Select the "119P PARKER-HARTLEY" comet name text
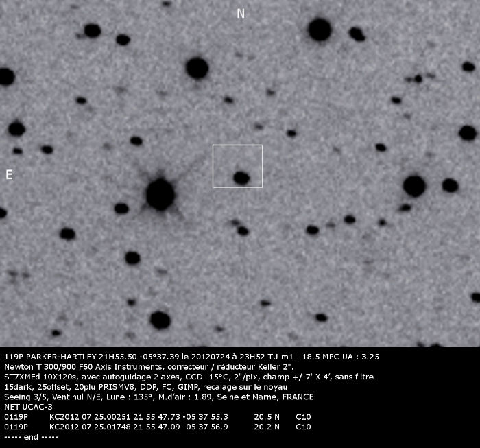480x448 pixels. coord(51,357)
